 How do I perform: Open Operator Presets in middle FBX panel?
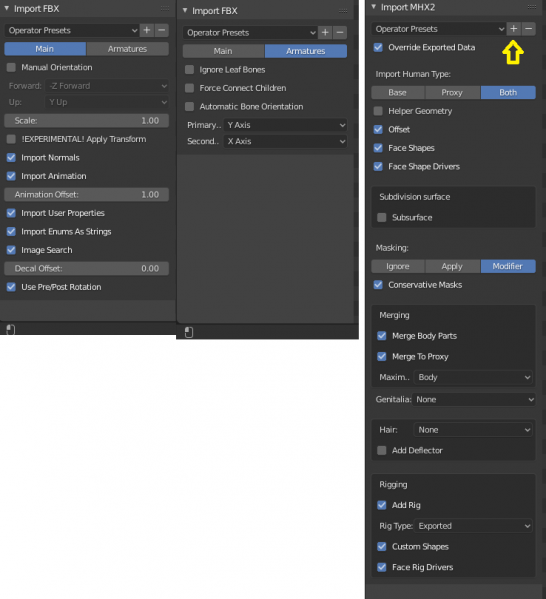pos(250,32)
